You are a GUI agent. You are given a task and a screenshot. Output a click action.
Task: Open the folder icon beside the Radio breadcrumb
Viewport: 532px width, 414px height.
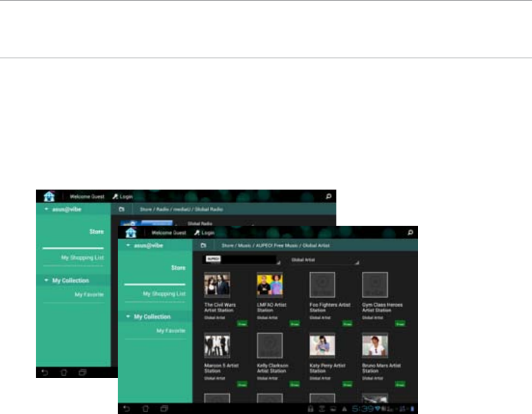[x=121, y=210]
